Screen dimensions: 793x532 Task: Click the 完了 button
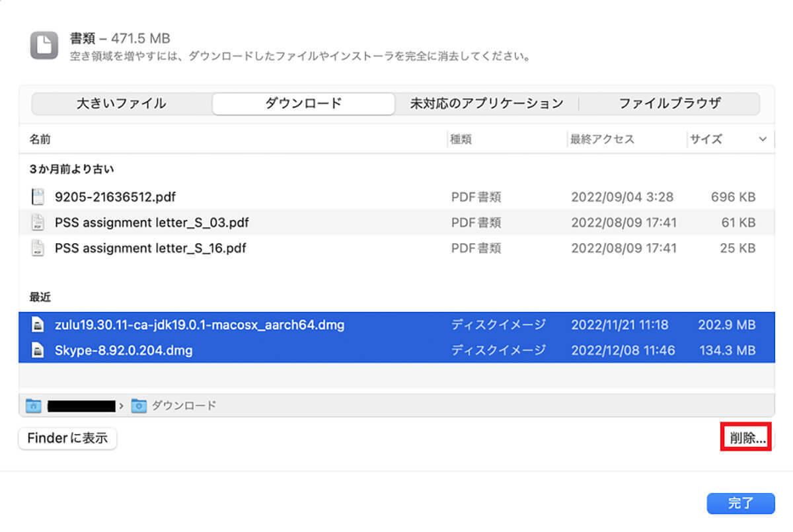pos(741,503)
